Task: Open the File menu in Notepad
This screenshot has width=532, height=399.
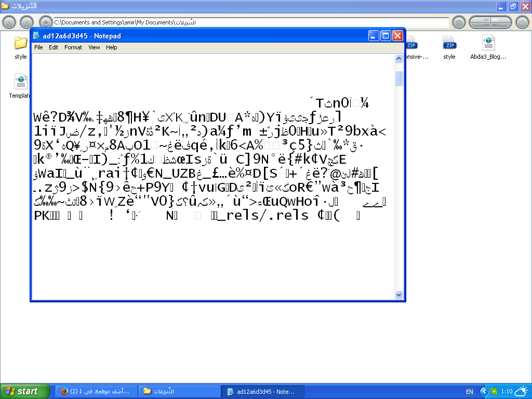Action: coord(38,47)
